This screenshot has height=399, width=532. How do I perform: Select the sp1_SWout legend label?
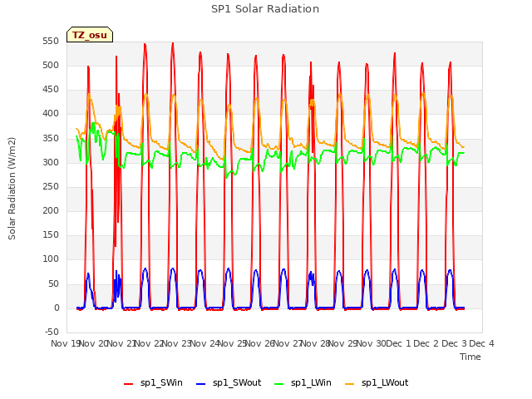(x=237, y=383)
